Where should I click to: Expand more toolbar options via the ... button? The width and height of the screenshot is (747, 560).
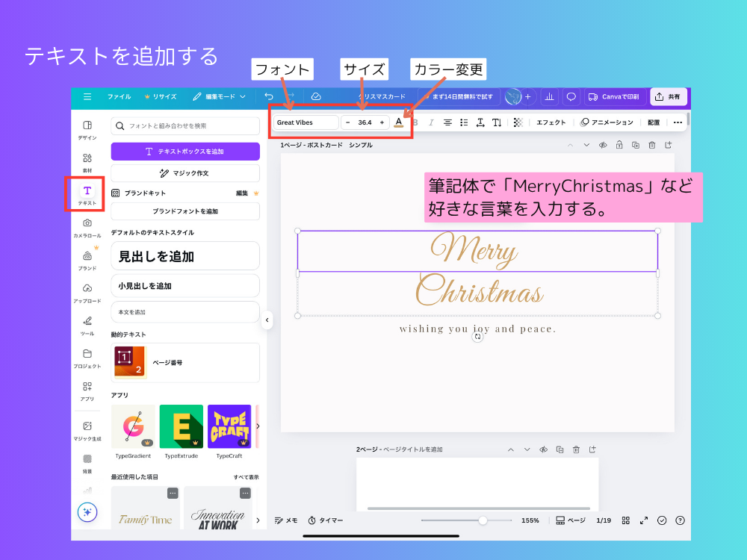(678, 122)
